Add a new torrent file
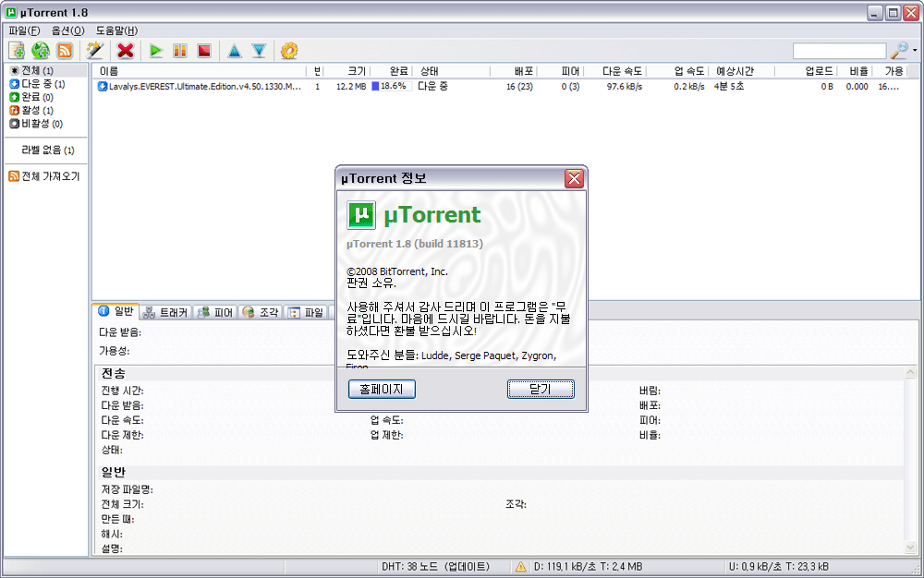 17,51
